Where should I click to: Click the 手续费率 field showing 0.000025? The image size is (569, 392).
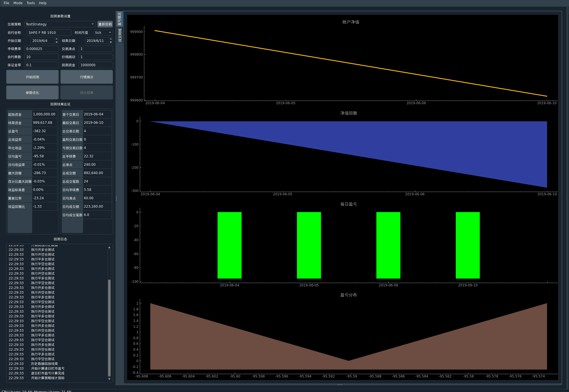[x=41, y=49]
